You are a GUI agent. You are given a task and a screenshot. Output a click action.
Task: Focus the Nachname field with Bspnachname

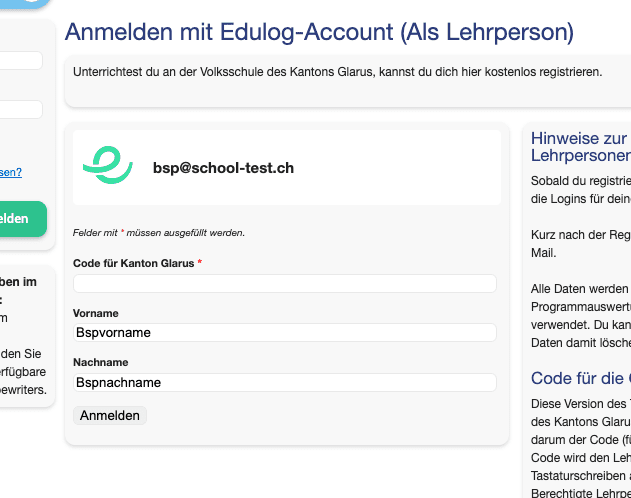click(x=285, y=383)
